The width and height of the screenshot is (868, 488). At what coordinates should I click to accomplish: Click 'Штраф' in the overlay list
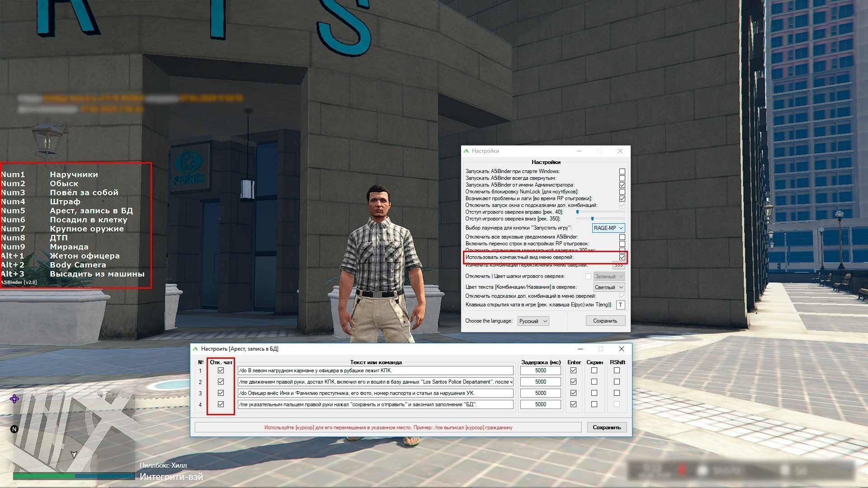(x=65, y=202)
